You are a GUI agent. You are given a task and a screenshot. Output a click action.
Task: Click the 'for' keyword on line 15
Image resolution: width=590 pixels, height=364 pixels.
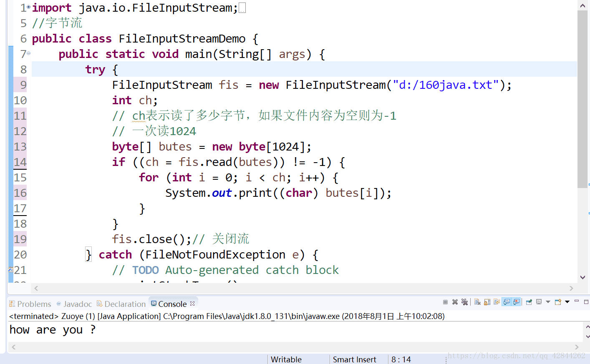(x=149, y=178)
